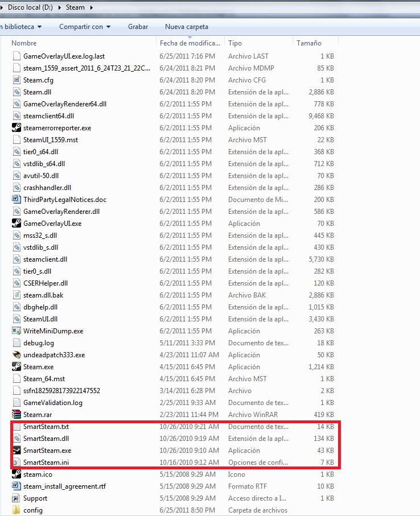Click the GameOverlayUI.exe Steam icon
420x516 pixels.
tap(17, 223)
